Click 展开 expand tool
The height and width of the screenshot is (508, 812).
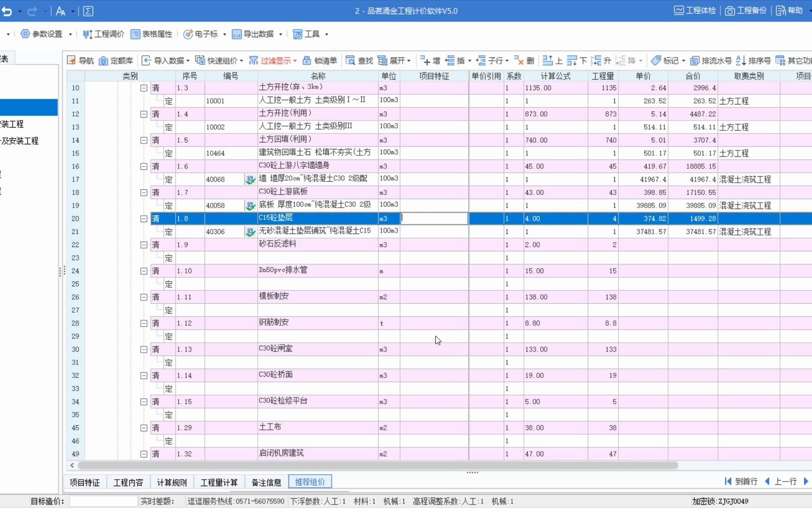tap(392, 60)
